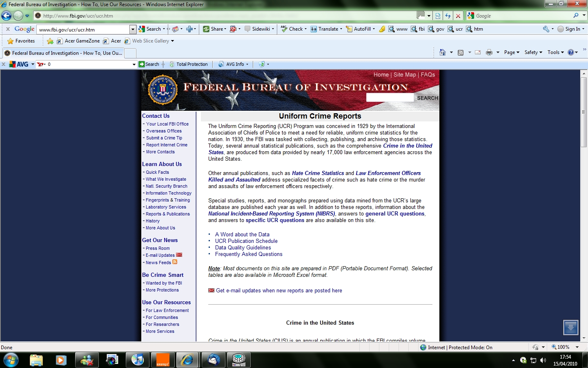Click the Google Toolbar bookmarks icon after Share
The image size is (588, 368).
pos(233,29)
